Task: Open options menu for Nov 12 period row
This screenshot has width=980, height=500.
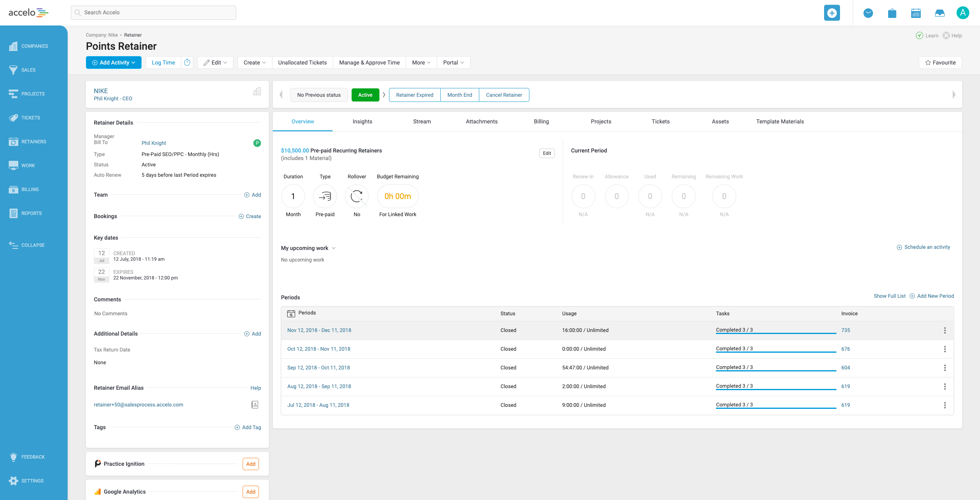Action: point(945,330)
